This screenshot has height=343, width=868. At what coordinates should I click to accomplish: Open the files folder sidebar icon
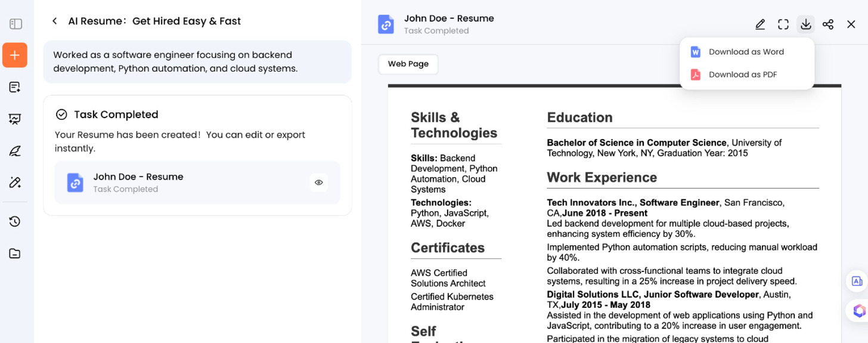(15, 254)
